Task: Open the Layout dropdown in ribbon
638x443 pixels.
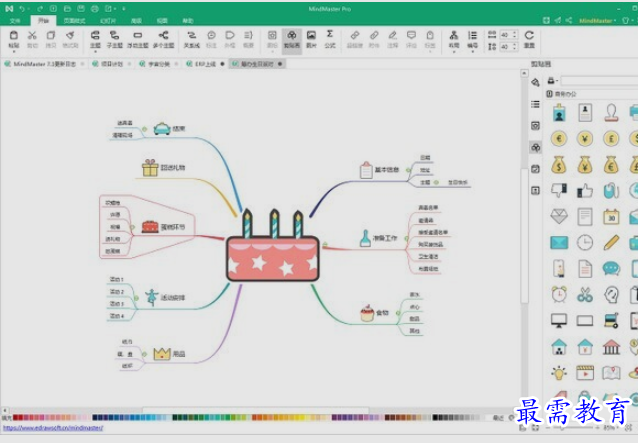Action: pyautogui.click(x=454, y=41)
